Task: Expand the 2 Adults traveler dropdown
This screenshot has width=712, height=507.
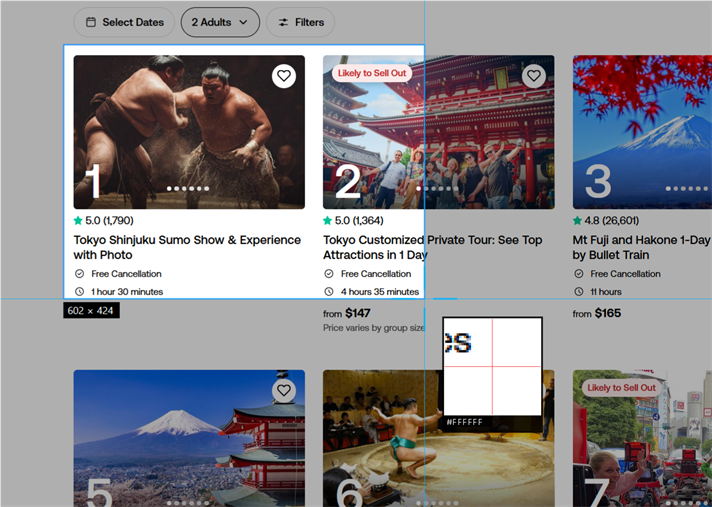Action: click(220, 22)
